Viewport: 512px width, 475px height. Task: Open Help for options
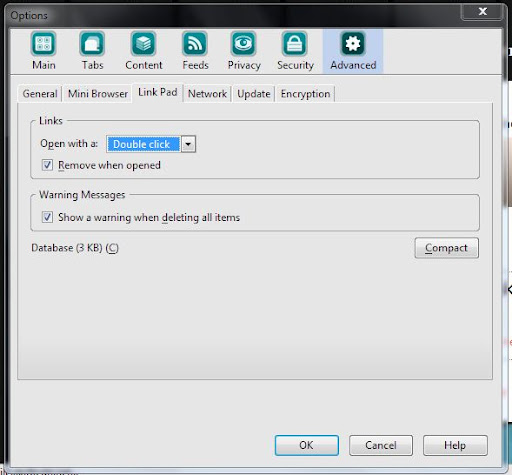pyautogui.click(x=455, y=445)
